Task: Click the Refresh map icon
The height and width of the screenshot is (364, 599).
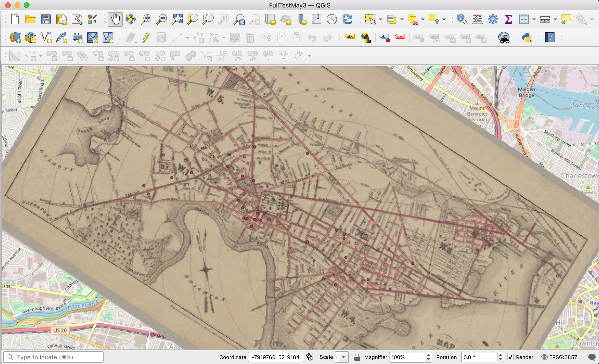Action: 347,19
